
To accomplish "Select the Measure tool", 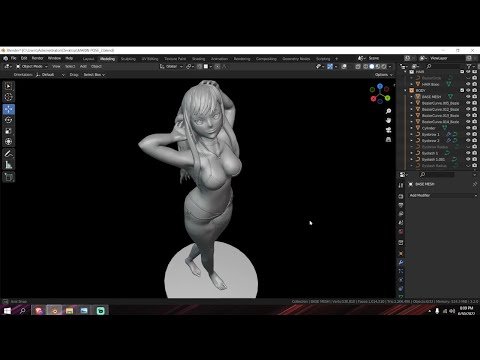I will coord(9,165).
